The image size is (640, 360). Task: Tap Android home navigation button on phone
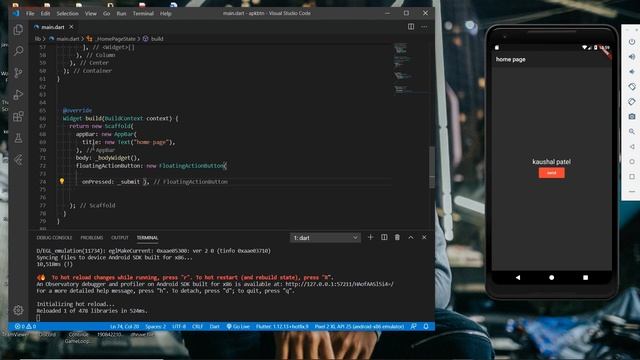pos(551,278)
